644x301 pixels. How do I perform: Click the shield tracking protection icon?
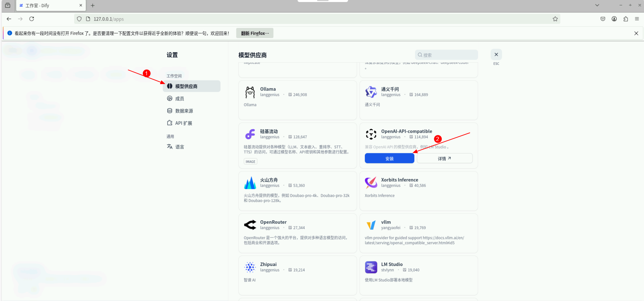(79, 19)
